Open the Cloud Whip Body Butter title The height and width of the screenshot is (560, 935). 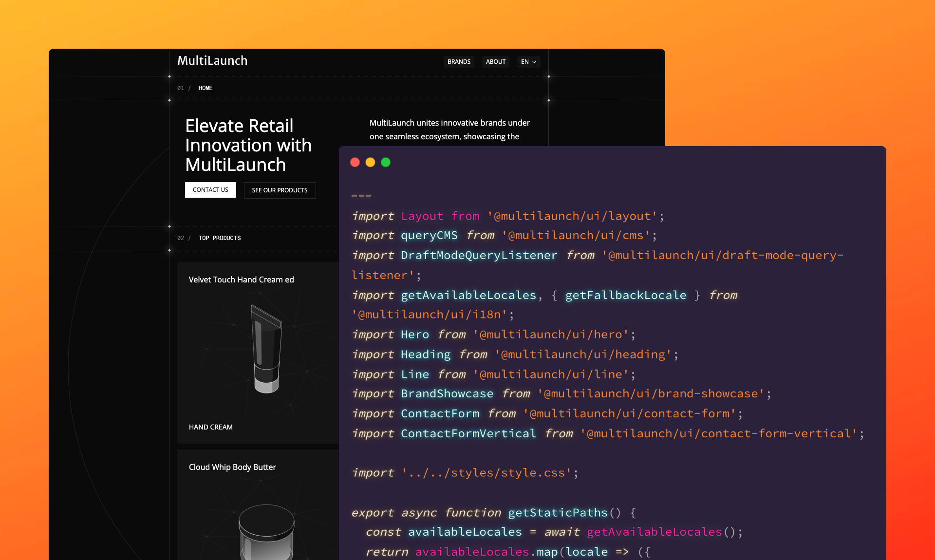232,467
